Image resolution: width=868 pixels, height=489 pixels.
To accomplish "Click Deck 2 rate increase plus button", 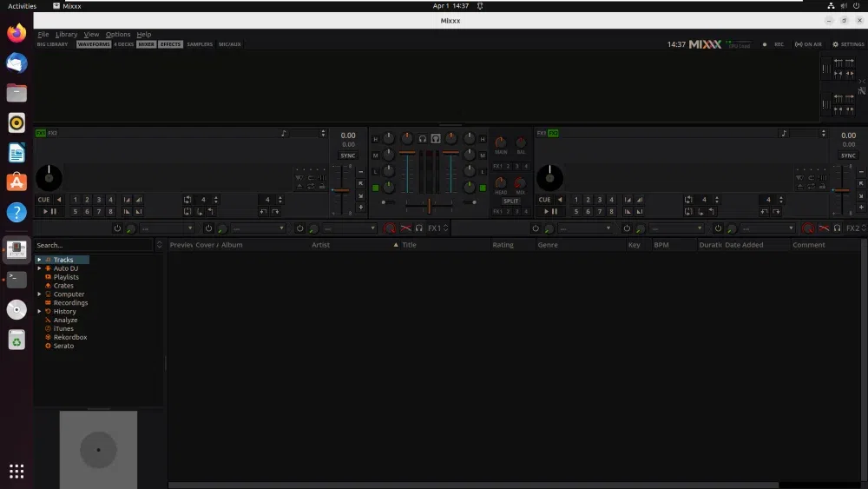I will [861, 207].
